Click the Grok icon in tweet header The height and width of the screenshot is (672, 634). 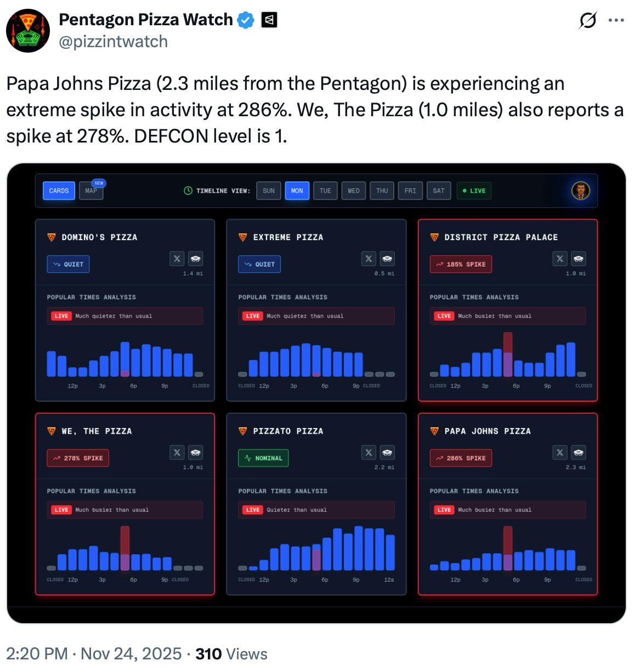[587, 21]
